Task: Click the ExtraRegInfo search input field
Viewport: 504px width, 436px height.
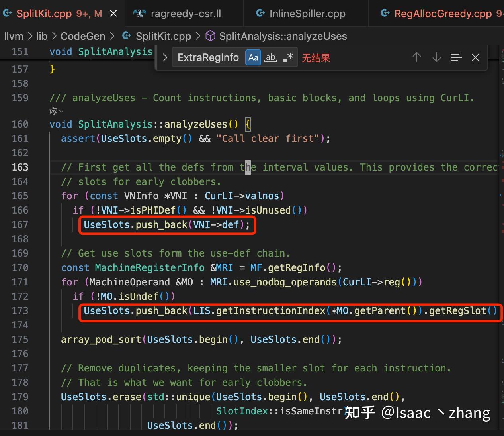Action: 207,57
